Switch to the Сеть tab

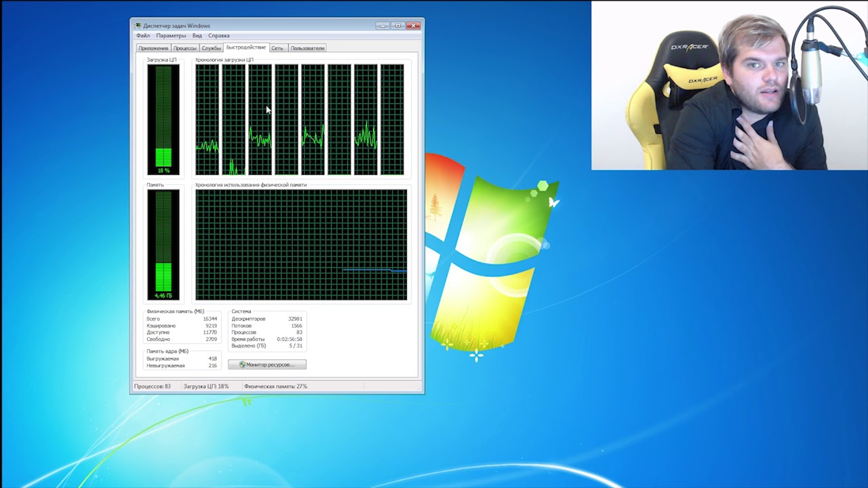click(x=277, y=48)
